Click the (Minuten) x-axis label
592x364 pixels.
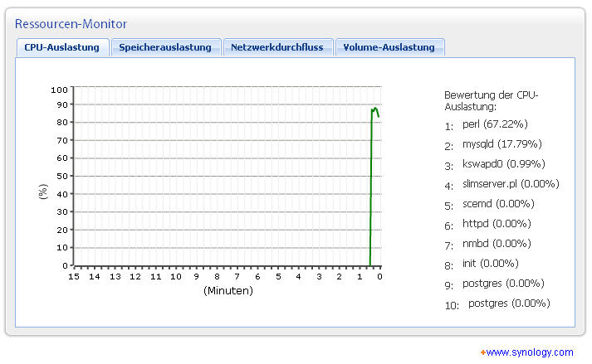228,291
